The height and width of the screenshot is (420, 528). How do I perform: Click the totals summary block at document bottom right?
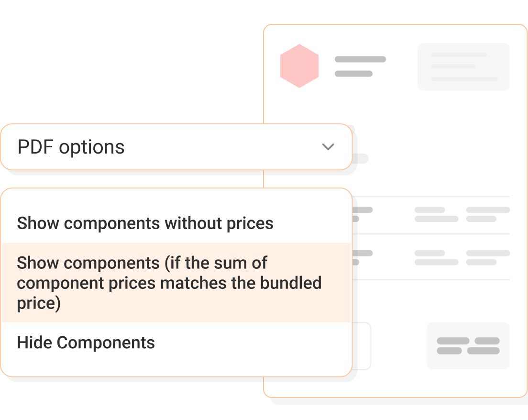tap(468, 345)
